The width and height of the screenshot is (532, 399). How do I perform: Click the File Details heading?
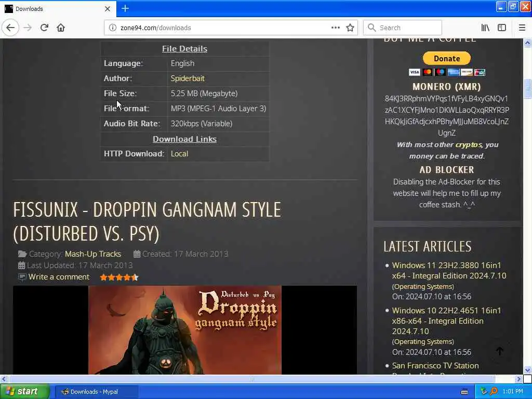pyautogui.click(x=184, y=49)
